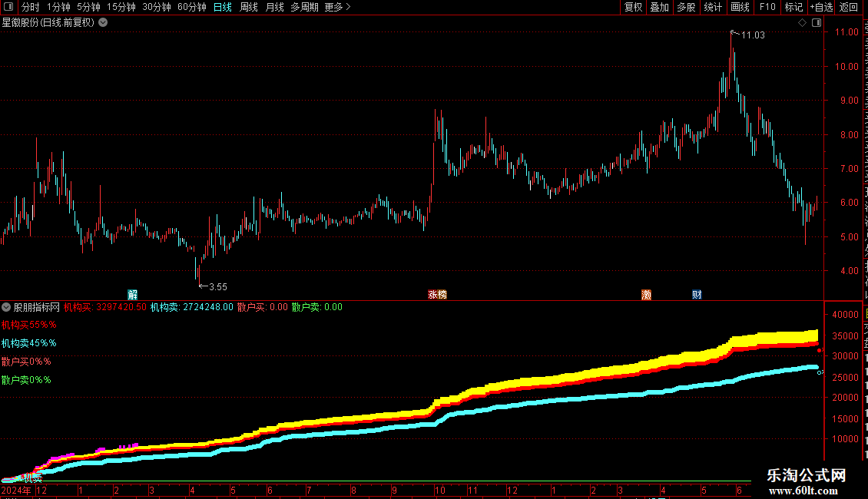Click the 星徽股份(日线,前复权) chart title
Viewport: 868px width, 499px height.
click(x=48, y=23)
